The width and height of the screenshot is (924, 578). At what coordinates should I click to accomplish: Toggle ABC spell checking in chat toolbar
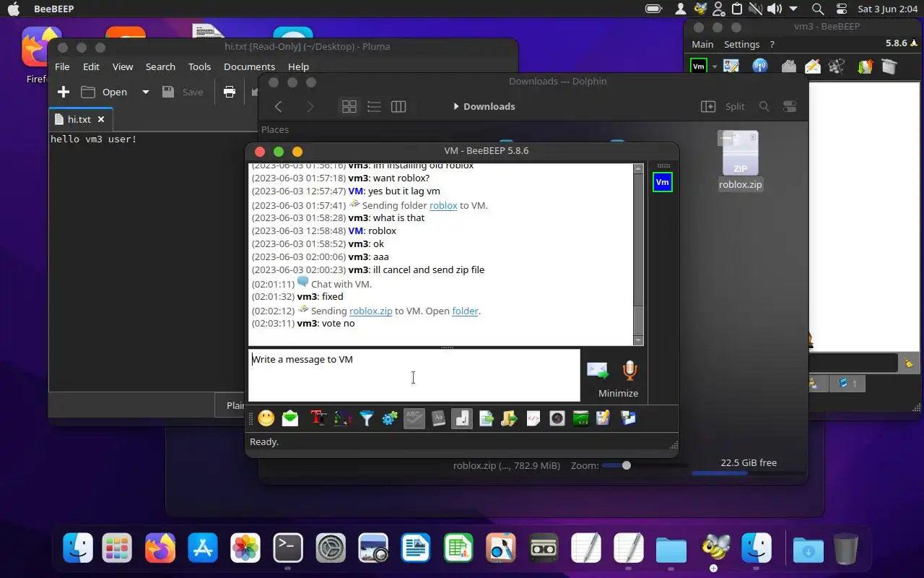coord(414,418)
